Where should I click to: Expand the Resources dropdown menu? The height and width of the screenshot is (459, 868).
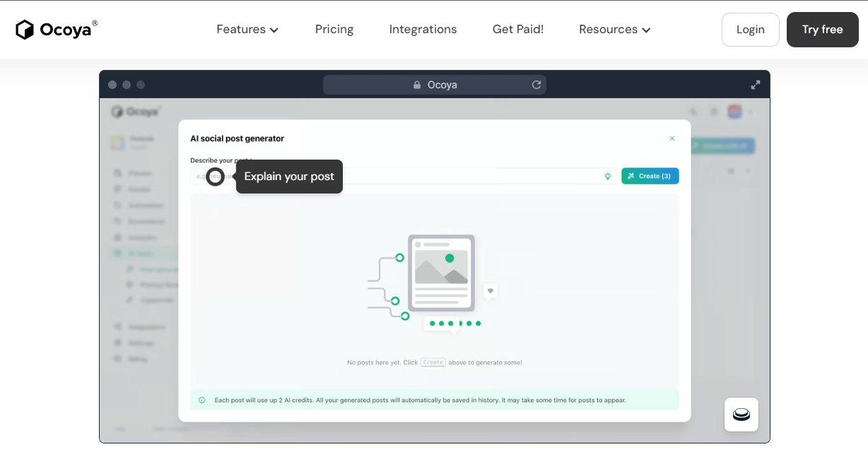[x=615, y=30]
